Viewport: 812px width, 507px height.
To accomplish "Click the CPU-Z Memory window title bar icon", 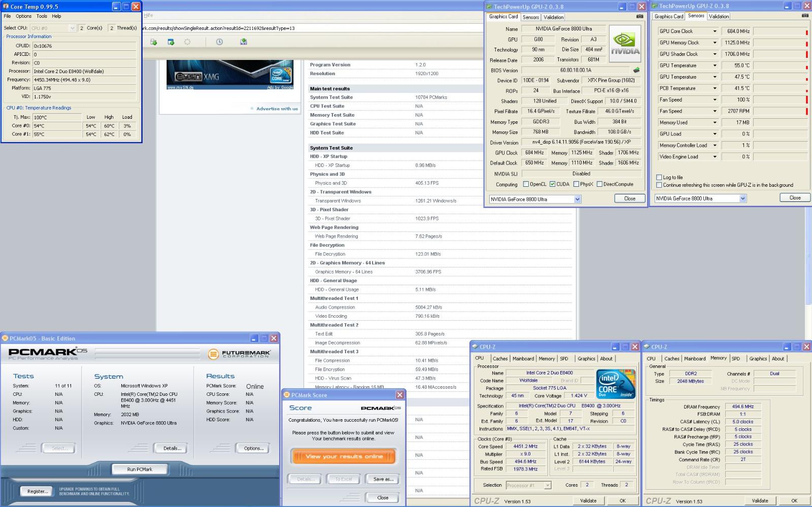I will pyautogui.click(x=647, y=347).
